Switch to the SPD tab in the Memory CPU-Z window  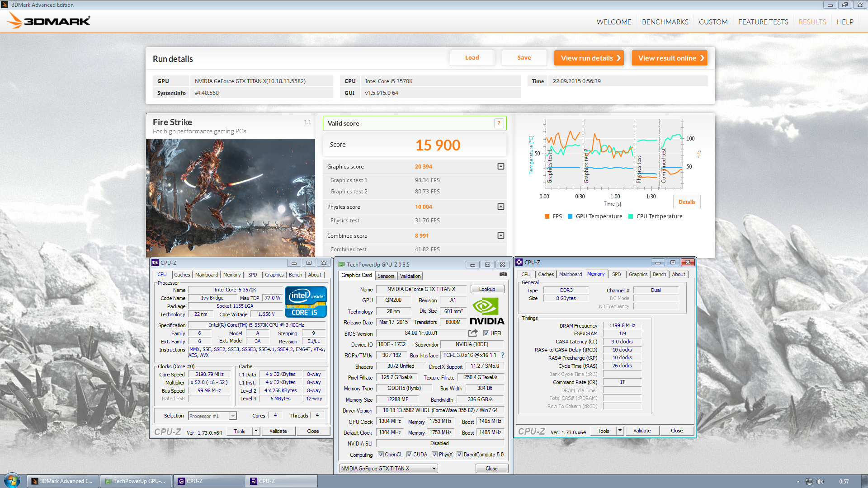[616, 274]
